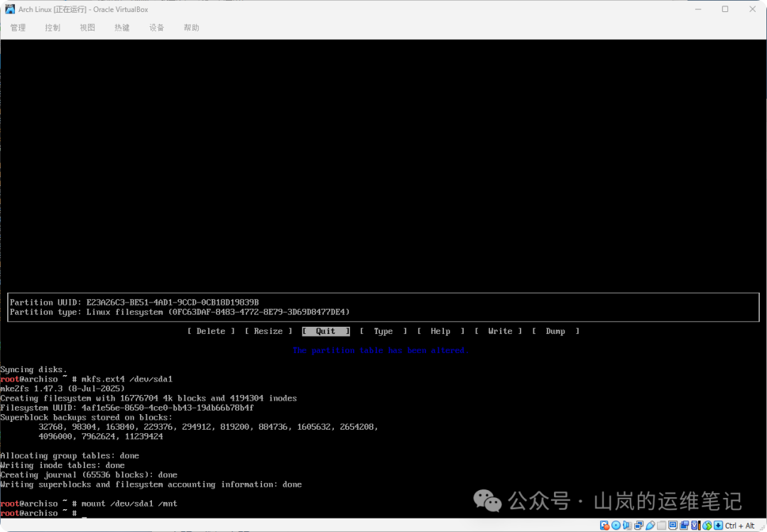Click the 'Creating filesystem with 16776704 4k blocks' line
Viewport: 767px width, 532px height.
coord(148,398)
